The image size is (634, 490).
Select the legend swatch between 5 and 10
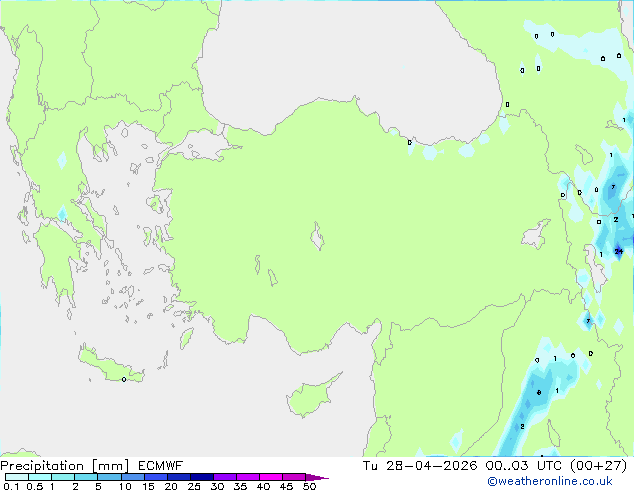point(109,477)
